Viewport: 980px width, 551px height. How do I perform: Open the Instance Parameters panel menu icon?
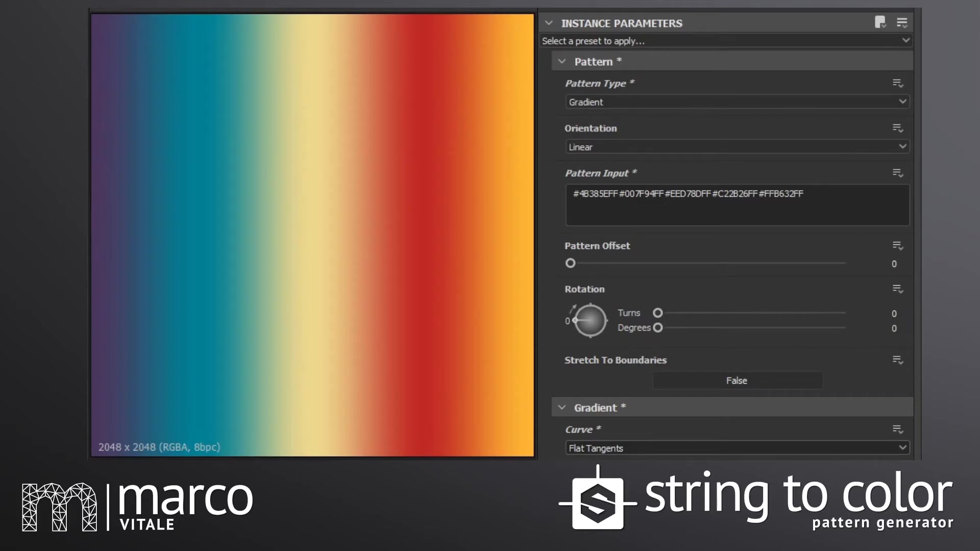click(x=902, y=22)
